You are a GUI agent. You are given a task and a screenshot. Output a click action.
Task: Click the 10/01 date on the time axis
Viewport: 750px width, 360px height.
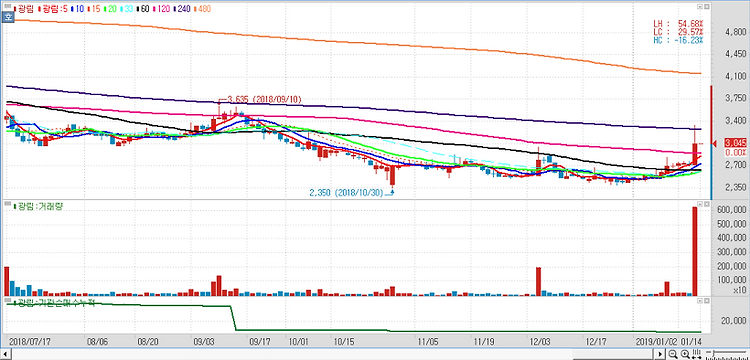pos(299,342)
